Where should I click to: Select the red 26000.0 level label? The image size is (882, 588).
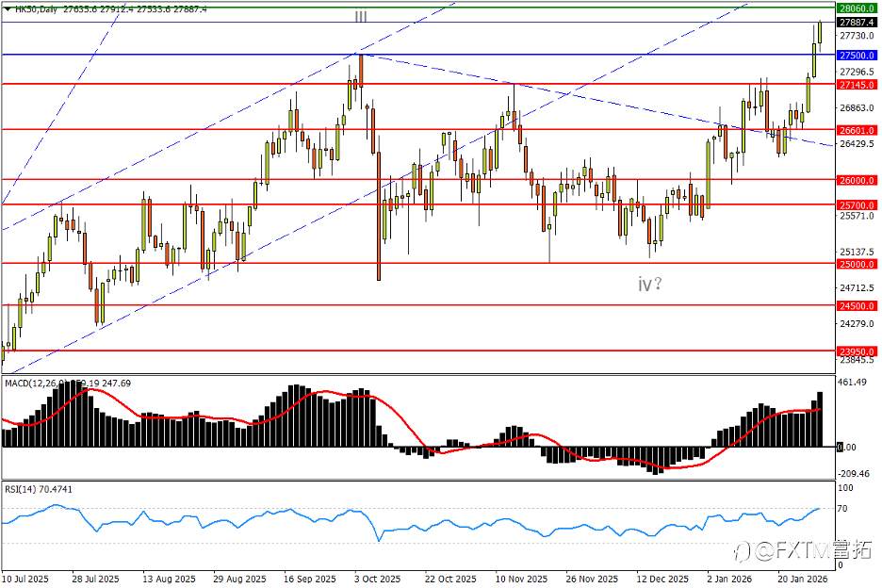[857, 181]
